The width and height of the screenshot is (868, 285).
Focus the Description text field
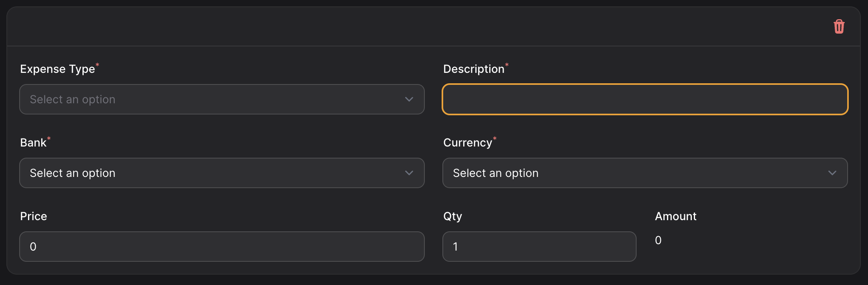click(645, 99)
